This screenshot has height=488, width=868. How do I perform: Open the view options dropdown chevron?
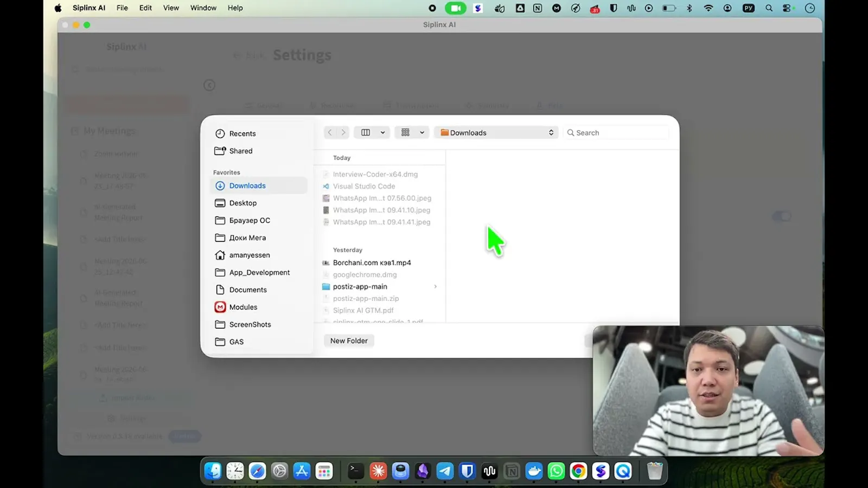(382, 132)
